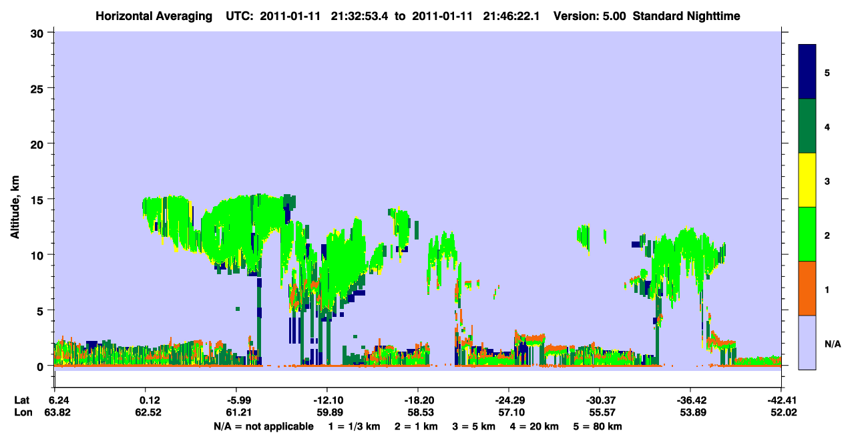868x445 pixels.
Task: Click the altitude tick label 20
Action: click(x=39, y=143)
